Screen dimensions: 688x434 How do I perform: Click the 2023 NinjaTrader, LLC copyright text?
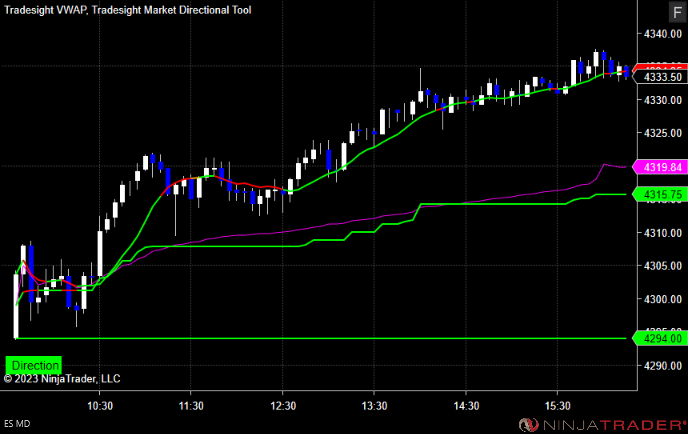point(62,379)
